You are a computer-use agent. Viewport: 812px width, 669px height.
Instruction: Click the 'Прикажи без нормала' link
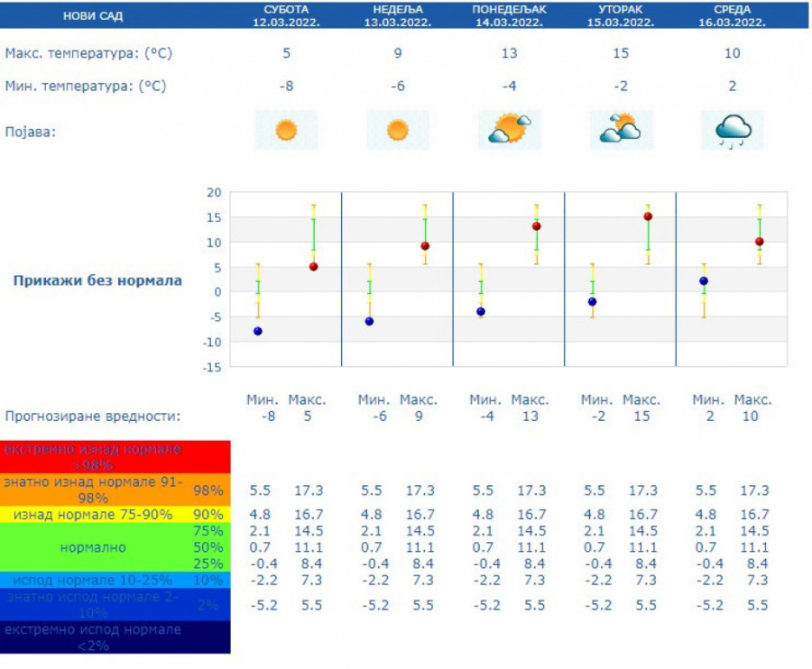97,280
